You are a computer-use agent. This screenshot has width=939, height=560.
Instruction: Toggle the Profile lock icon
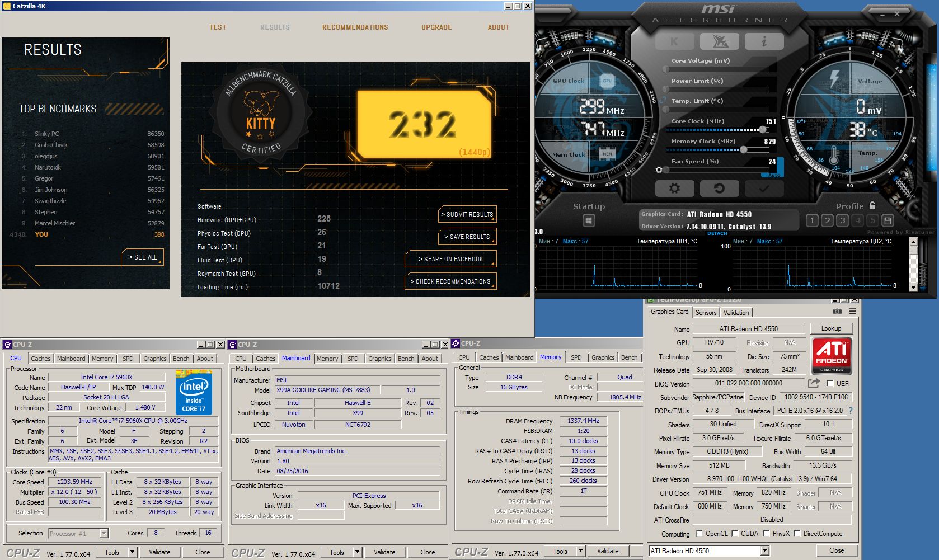(872, 205)
